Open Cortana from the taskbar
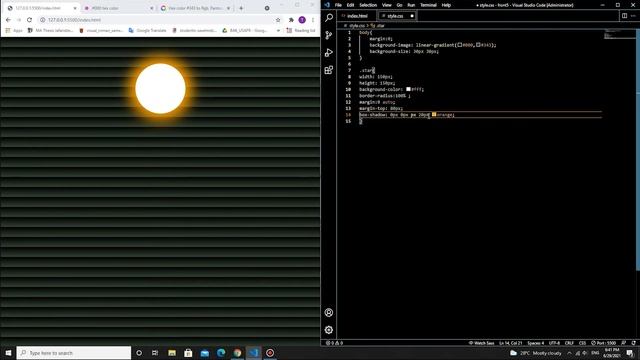Screen dimensions: 640x360 coord(139,353)
